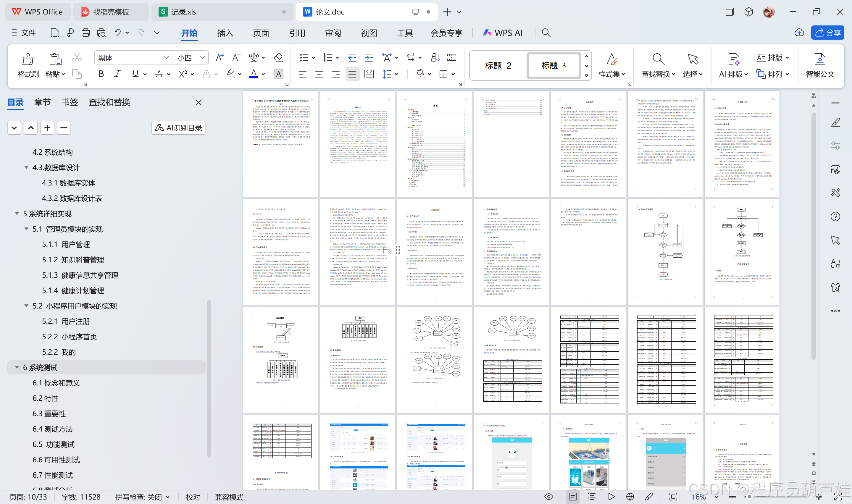
Task: Open the 审阅 ribbon tab
Action: pyautogui.click(x=333, y=33)
